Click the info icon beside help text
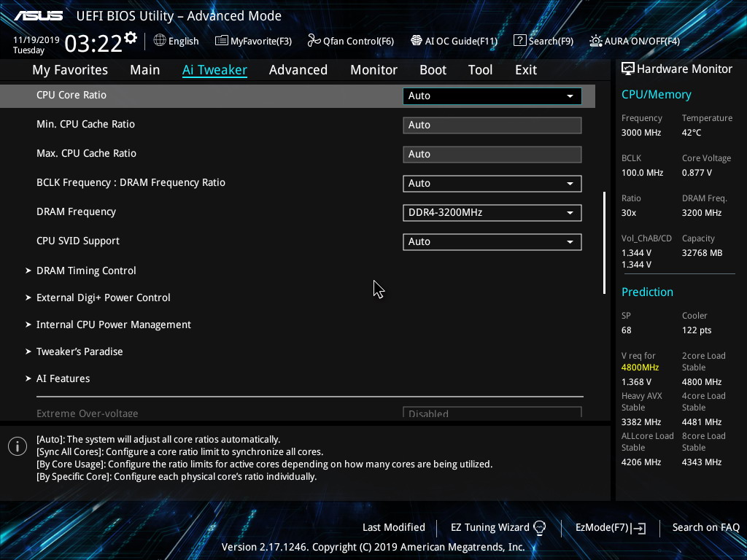 tap(18, 446)
